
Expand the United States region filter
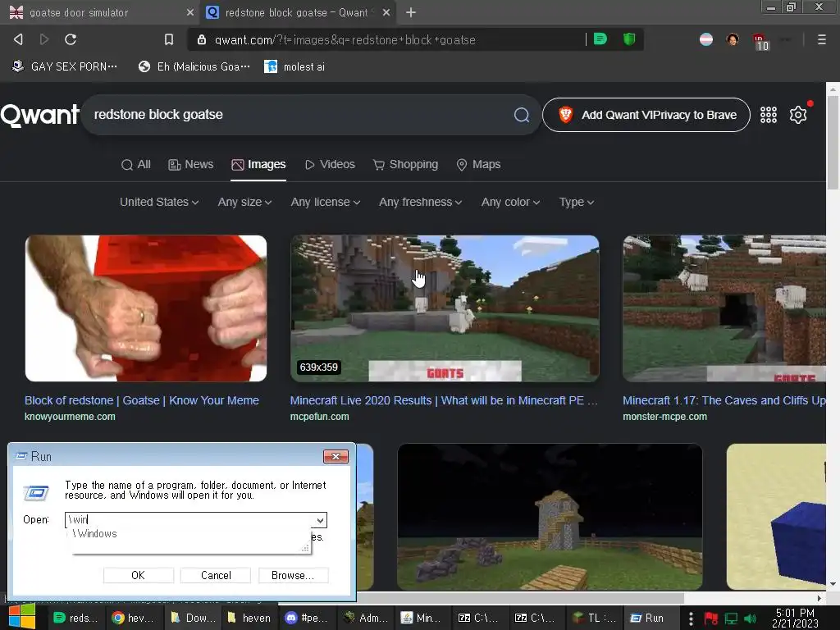[x=159, y=202]
